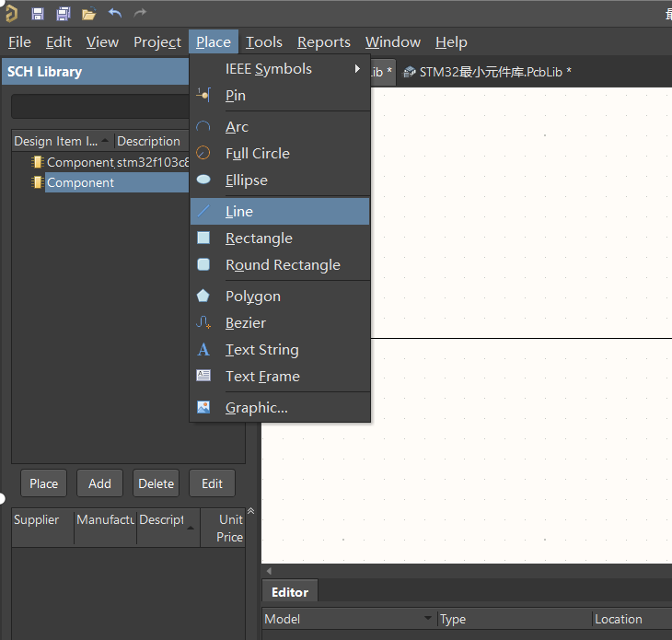Viewport: 672px width, 640px height.
Task: Click the Graphic image icon
Action: (x=203, y=407)
